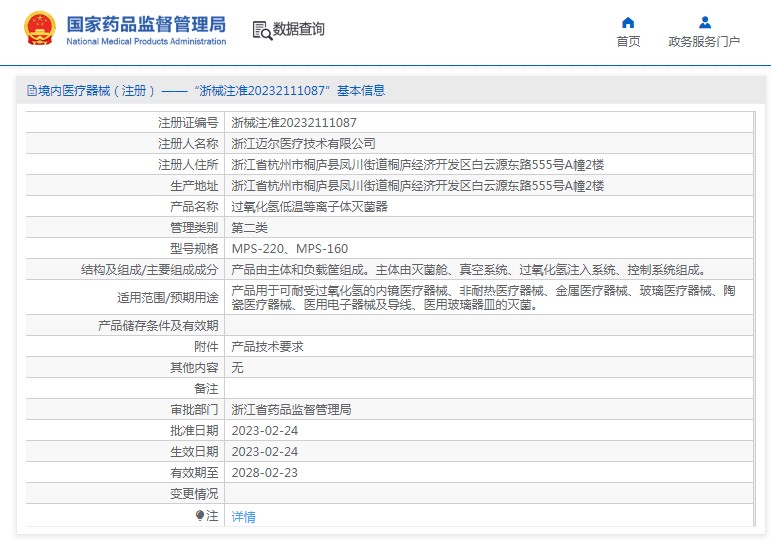The height and width of the screenshot is (545, 771).
Task: Click the 政务服务门户 user icon
Action: point(705,23)
